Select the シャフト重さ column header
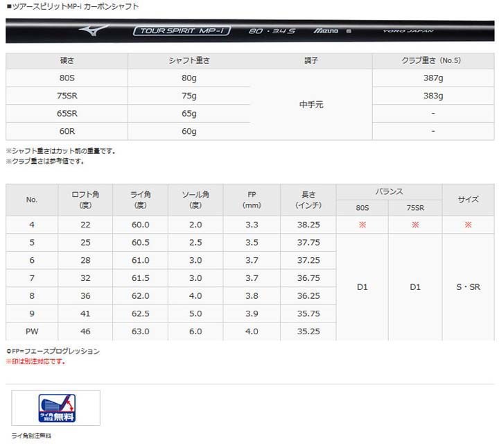Viewport: 499px width, 448px height. pyautogui.click(x=189, y=60)
